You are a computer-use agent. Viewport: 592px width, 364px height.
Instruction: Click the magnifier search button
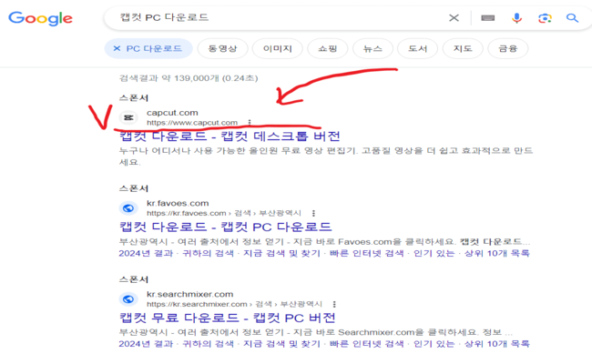point(572,17)
